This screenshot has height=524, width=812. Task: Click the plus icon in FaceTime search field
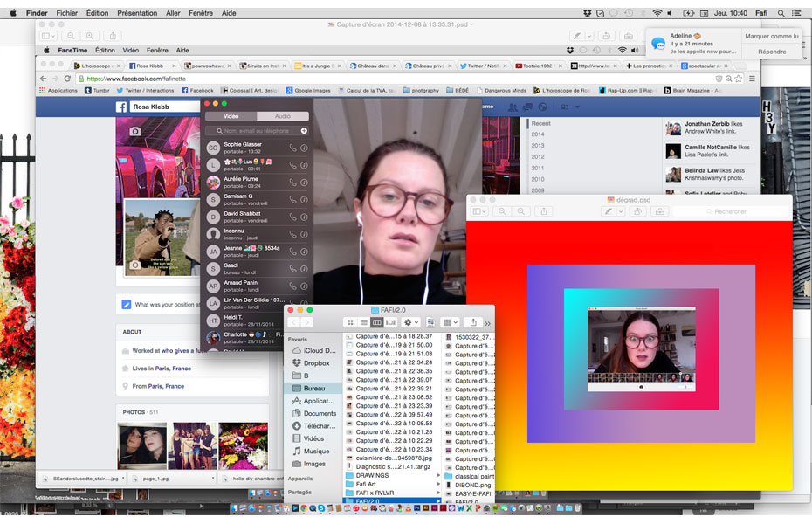[x=304, y=130]
